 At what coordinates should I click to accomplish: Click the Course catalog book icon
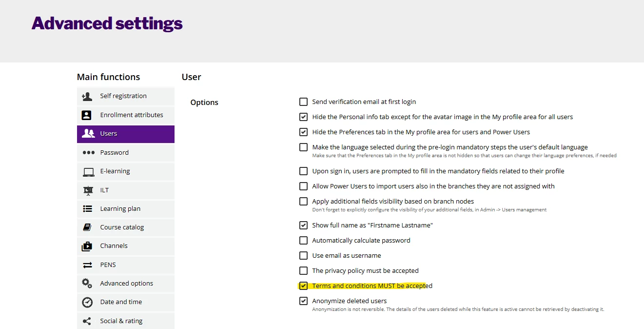coord(87,227)
